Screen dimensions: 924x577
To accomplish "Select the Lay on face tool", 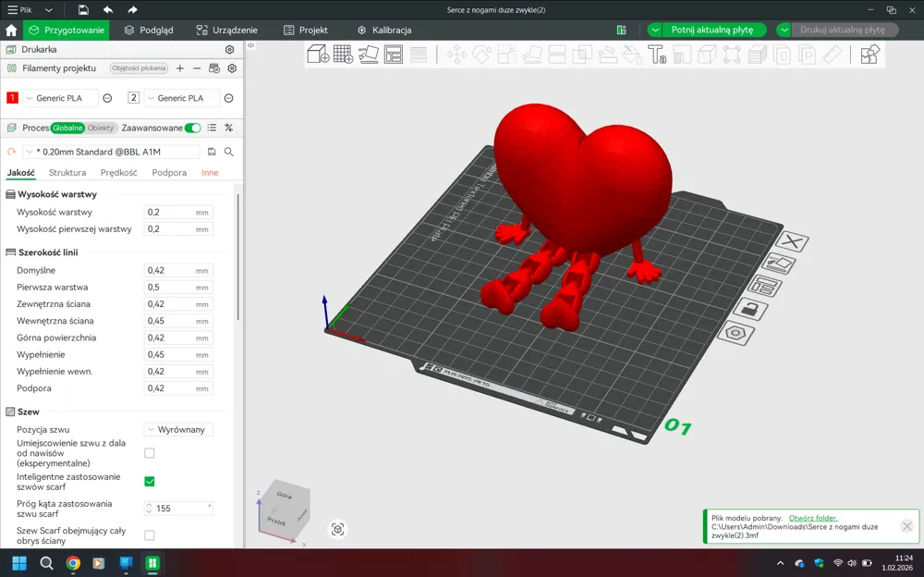I will click(x=532, y=55).
